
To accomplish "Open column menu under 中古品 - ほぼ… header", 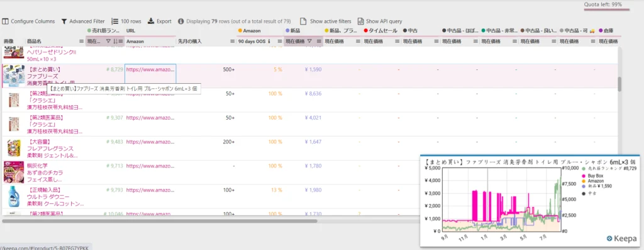I will point(475,41).
